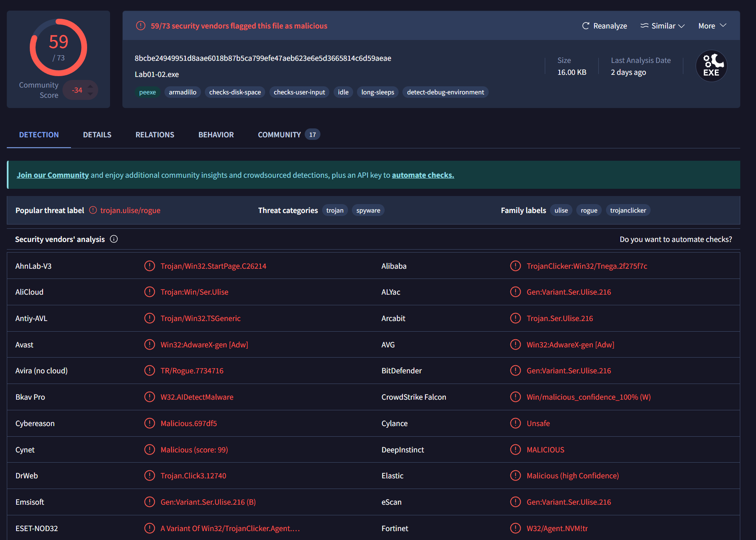Click the spyware threat category chip
The image size is (756, 540).
(x=368, y=210)
